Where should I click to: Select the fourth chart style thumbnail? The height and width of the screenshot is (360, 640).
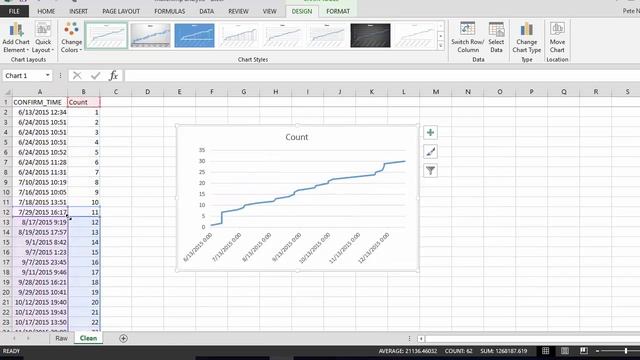[x=238, y=36]
